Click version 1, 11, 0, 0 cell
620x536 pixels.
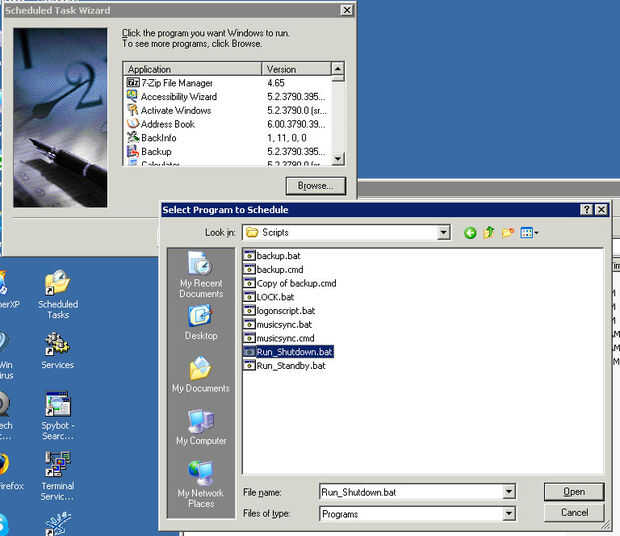point(287,138)
